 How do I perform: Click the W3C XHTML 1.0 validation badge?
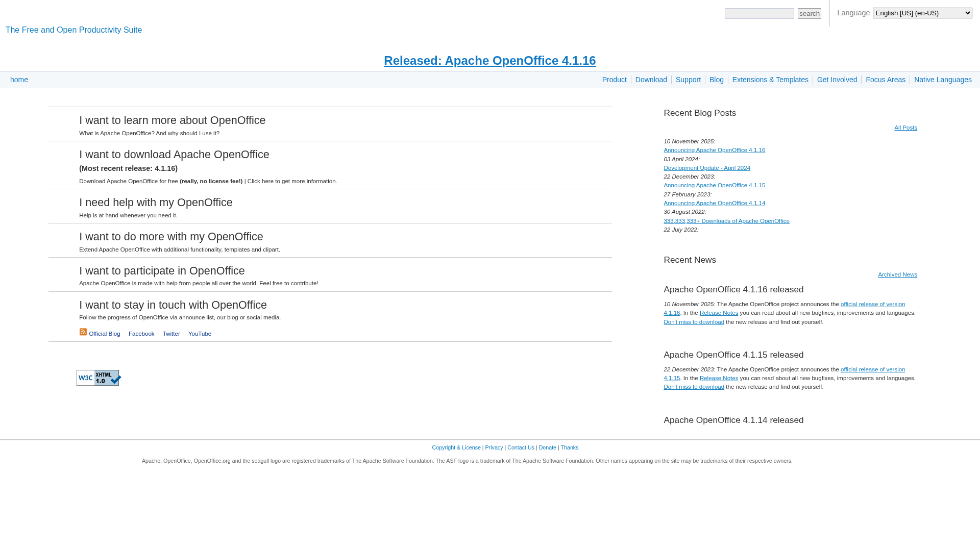(x=98, y=378)
